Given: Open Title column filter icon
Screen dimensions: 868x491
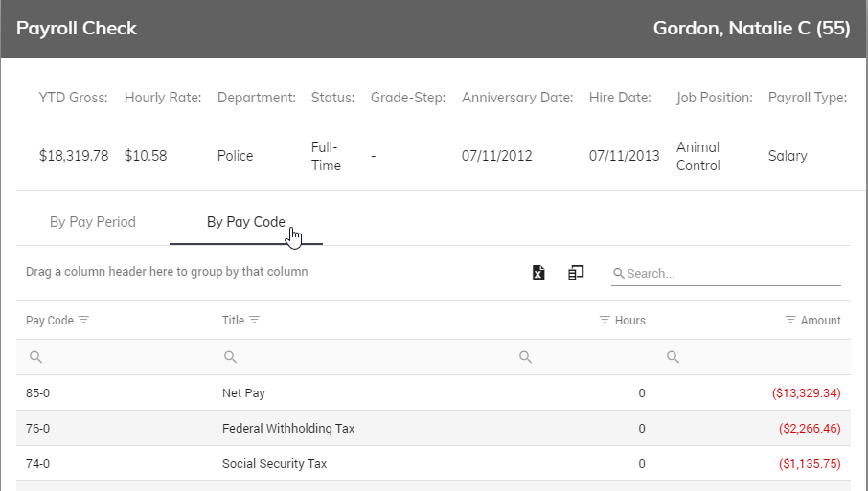Looking at the screenshot, I should [255, 320].
